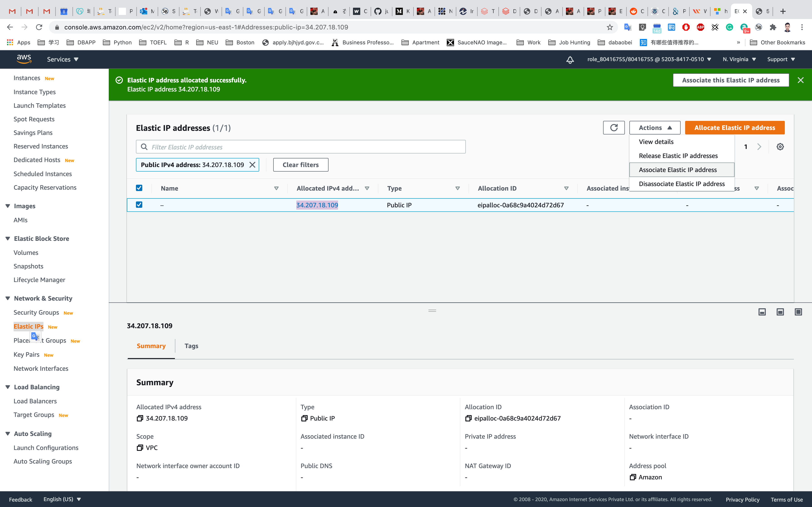Collapse the Elastic Block Store section
This screenshot has height=507, width=812.
8,239
